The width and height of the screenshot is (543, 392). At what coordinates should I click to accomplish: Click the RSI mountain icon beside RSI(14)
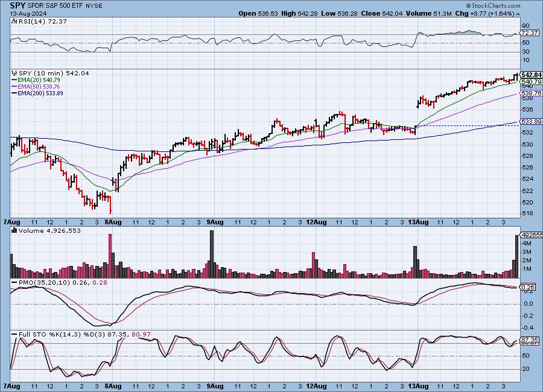point(14,21)
